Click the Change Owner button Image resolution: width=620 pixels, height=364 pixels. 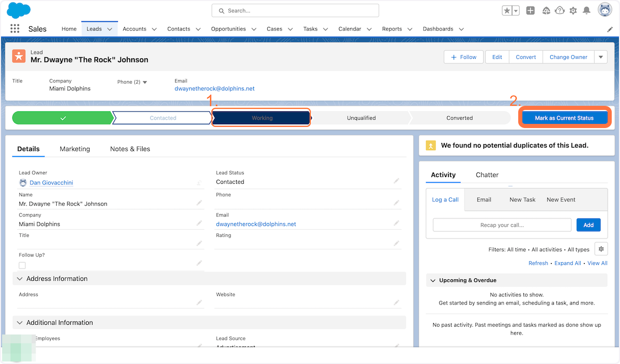[568, 57]
